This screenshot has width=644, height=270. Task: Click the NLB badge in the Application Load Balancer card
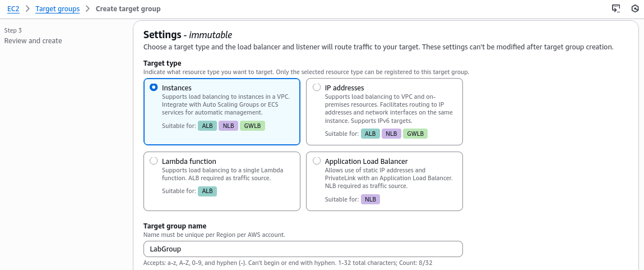click(x=370, y=199)
